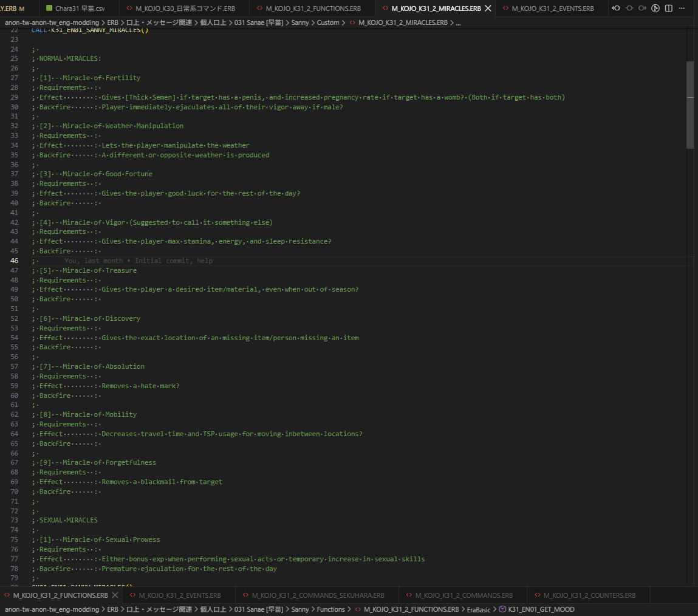Open top breadcrumb 個人口上
698x616 pixels.
pyautogui.click(x=213, y=22)
